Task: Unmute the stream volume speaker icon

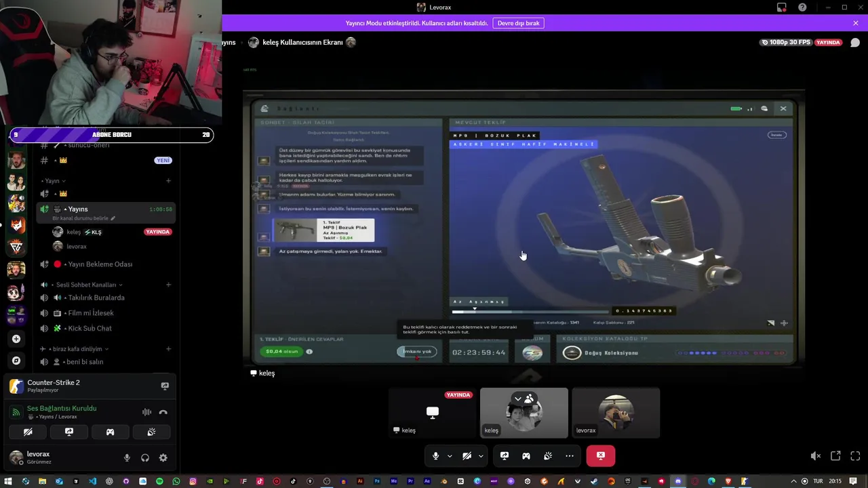Action: [816, 456]
